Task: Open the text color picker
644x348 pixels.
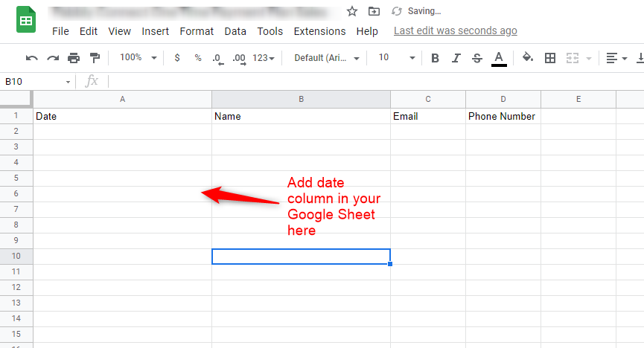Action: [x=499, y=58]
